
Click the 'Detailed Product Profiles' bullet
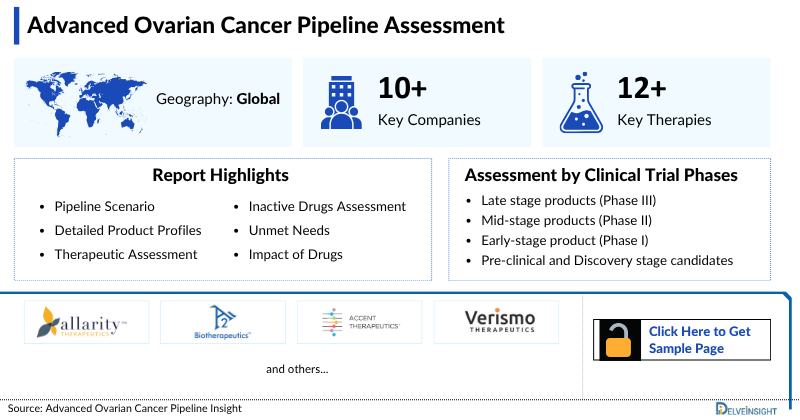(128, 230)
